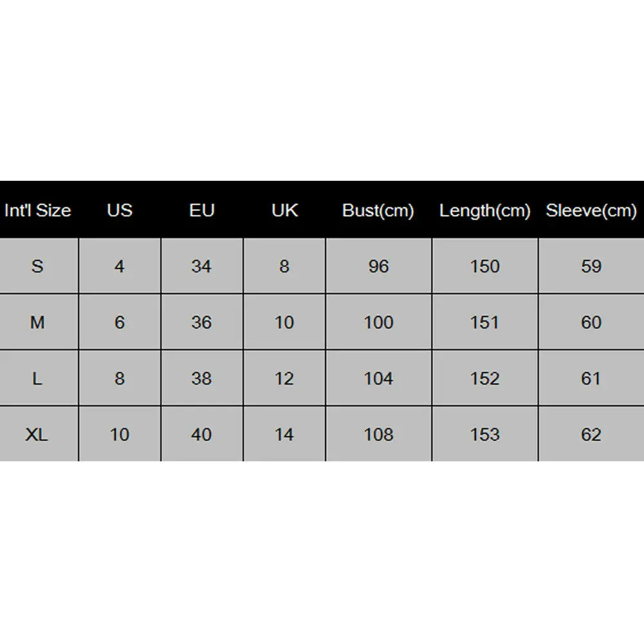Click the length value 153 cell
644x644 pixels.
[484, 434]
